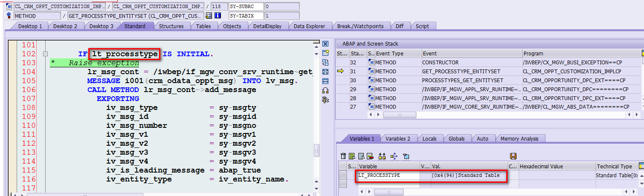This screenshot has width=644, height=196.
Task: Click the new tool icon below close icon
Action: tap(325, 53)
